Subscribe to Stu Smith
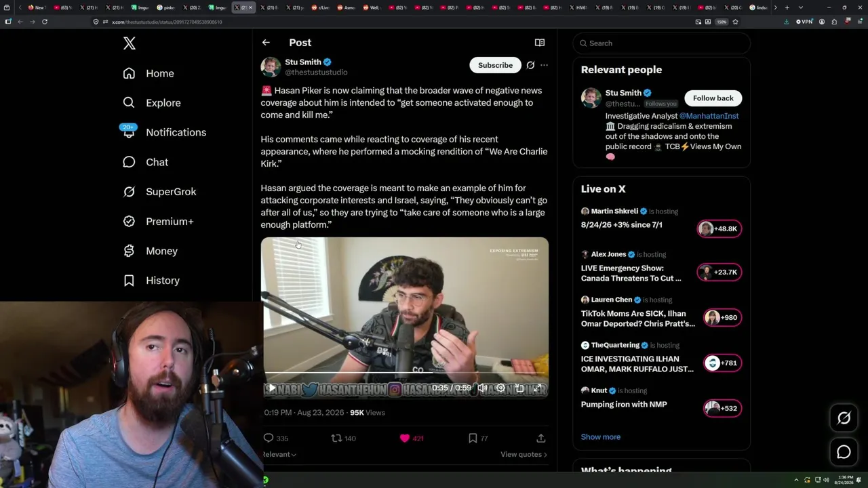Viewport: 868px width, 488px height. click(495, 65)
